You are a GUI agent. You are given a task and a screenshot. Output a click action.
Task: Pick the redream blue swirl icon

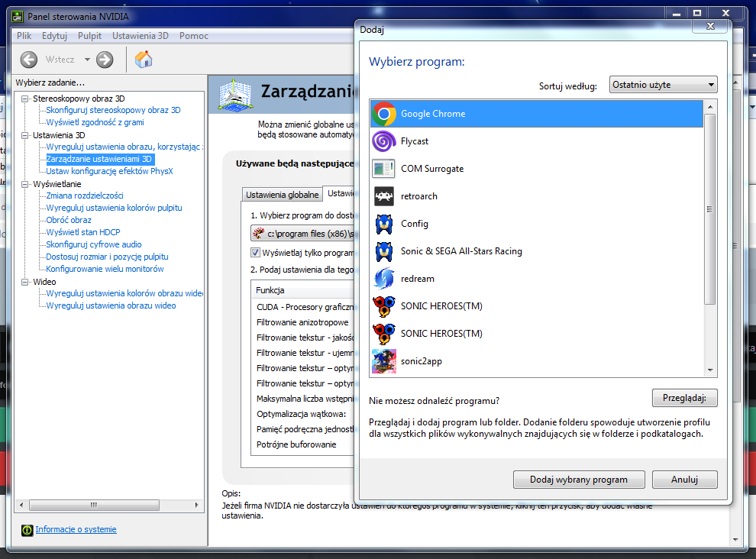pyautogui.click(x=384, y=279)
